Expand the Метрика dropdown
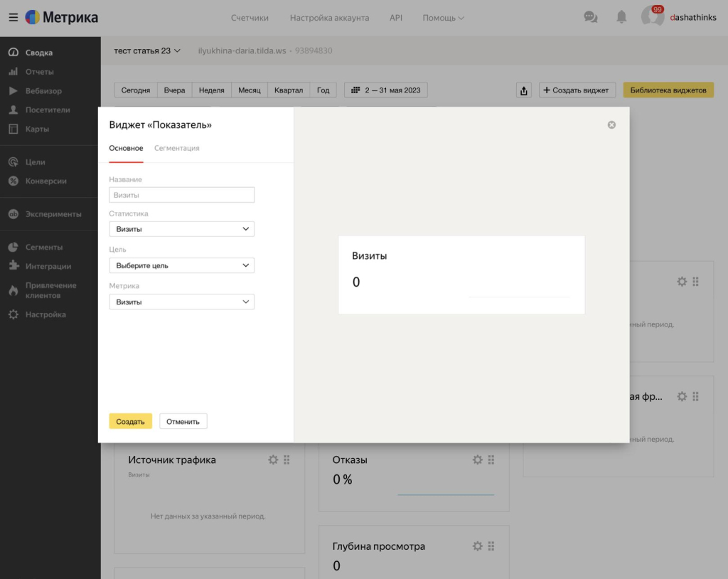The height and width of the screenshot is (579, 728). tap(181, 302)
